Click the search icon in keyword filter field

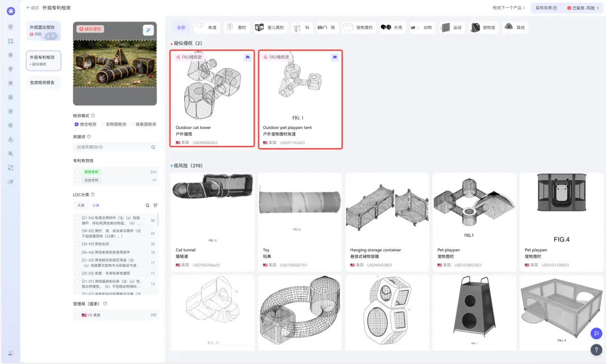pyautogui.click(x=153, y=147)
